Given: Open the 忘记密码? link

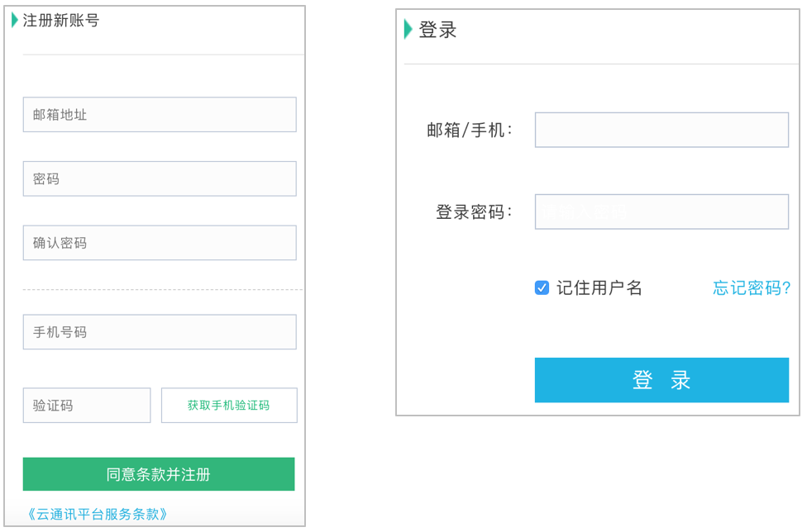Looking at the screenshot, I should click(x=752, y=287).
